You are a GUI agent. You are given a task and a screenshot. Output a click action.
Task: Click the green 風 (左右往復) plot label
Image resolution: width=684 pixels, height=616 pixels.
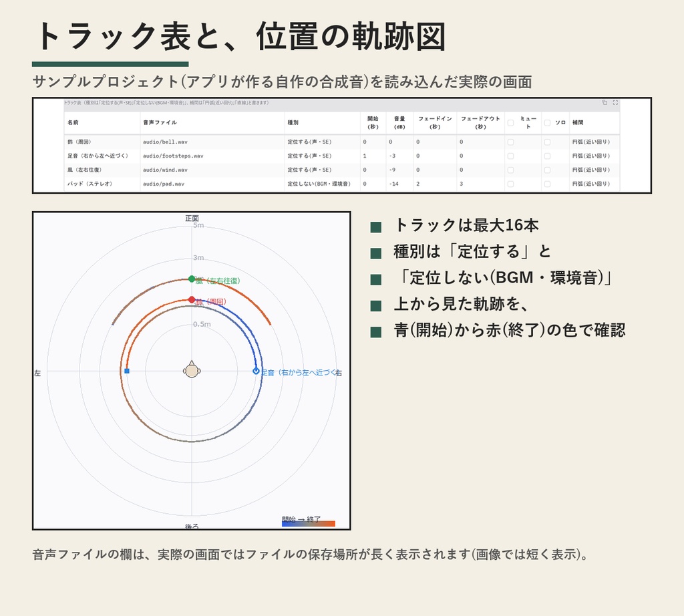pyautogui.click(x=218, y=281)
